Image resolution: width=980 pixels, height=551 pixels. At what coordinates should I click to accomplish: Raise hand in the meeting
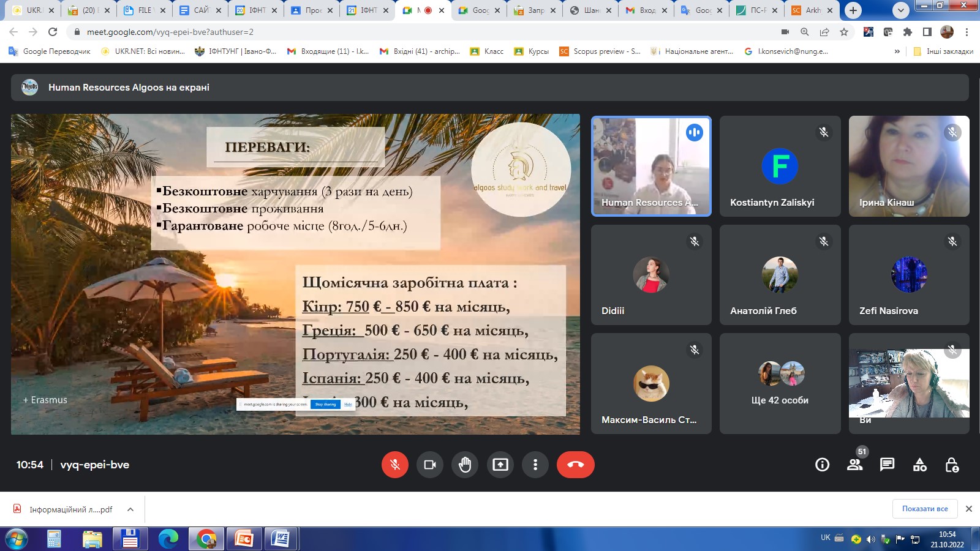click(465, 465)
